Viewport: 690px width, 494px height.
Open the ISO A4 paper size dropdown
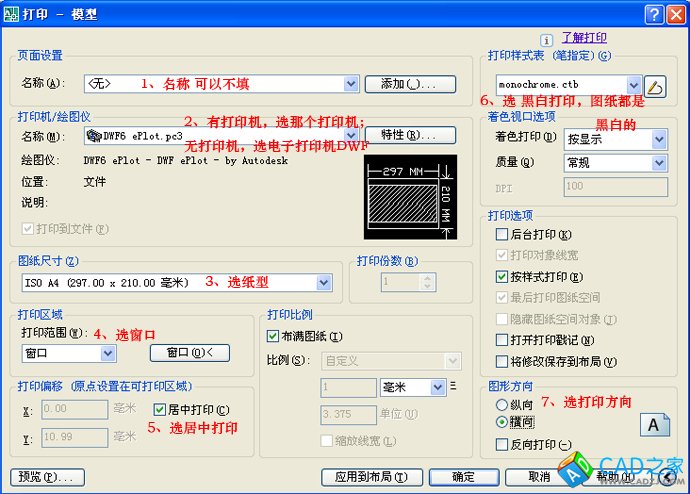pos(323,282)
